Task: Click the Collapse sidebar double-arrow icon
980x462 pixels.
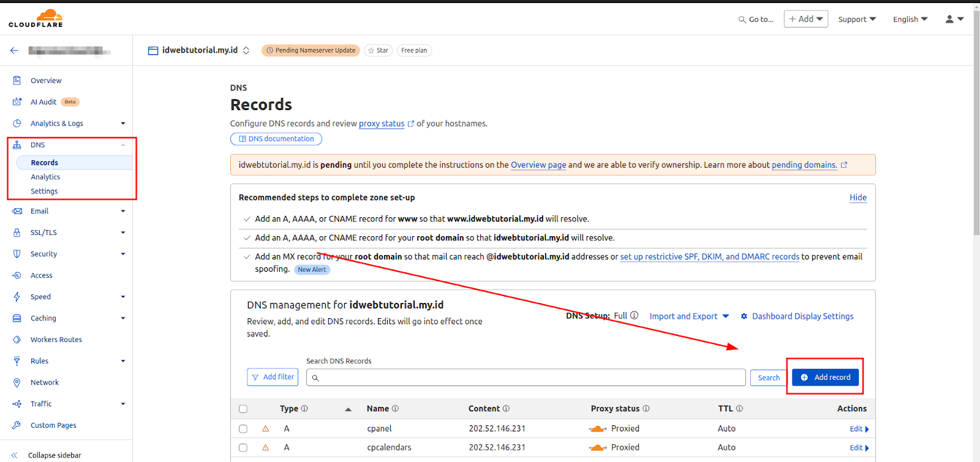Action: 15,455
